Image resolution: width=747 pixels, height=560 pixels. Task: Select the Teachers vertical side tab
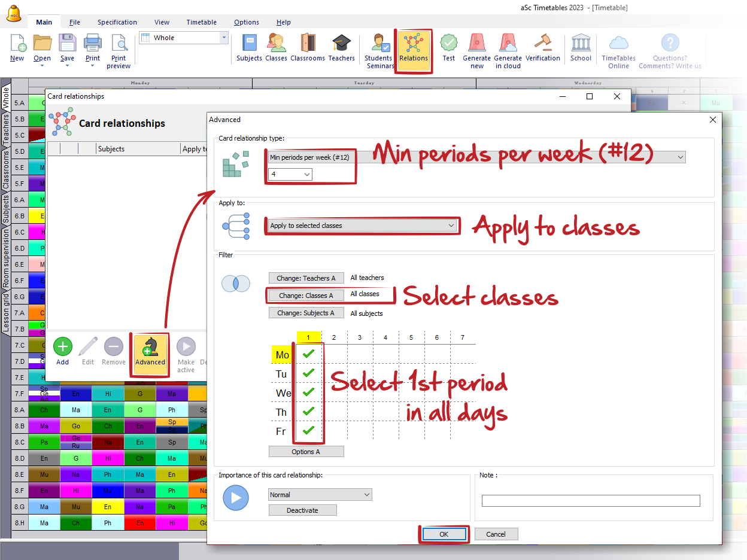point(6,129)
